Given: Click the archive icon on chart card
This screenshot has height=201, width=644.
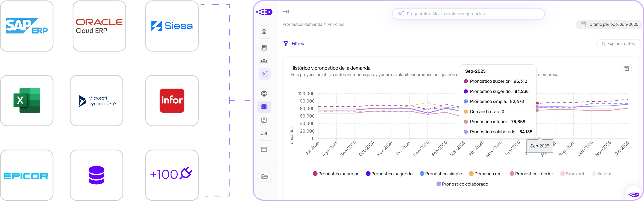Looking at the screenshot, I should pyautogui.click(x=627, y=68).
